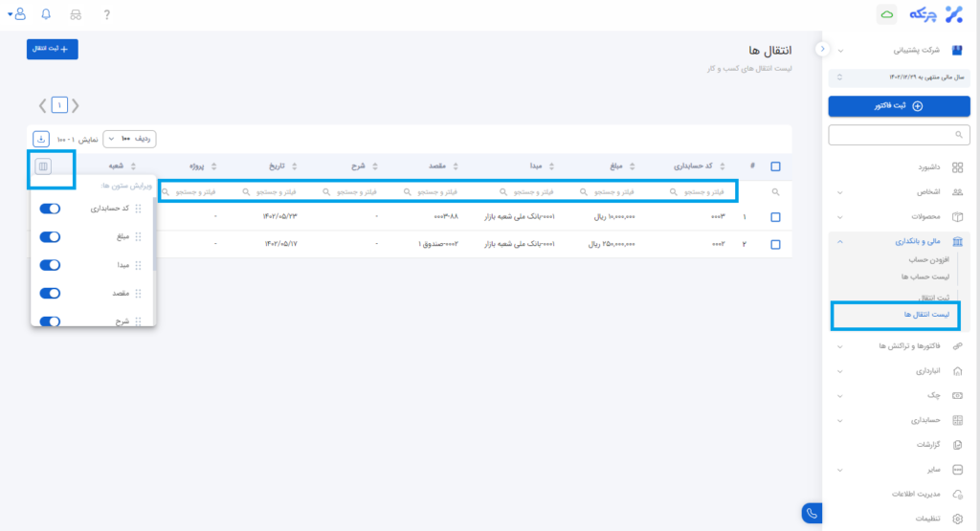Image resolution: width=980 pixels, height=531 pixels.
Task: Check the select-all checkbox in table header
Action: (775, 166)
